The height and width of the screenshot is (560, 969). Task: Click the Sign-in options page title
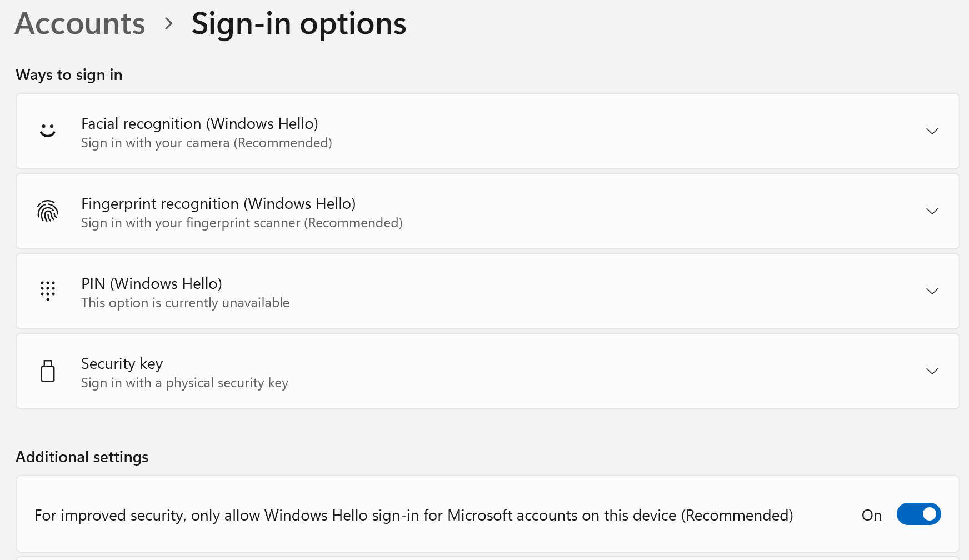click(x=298, y=23)
